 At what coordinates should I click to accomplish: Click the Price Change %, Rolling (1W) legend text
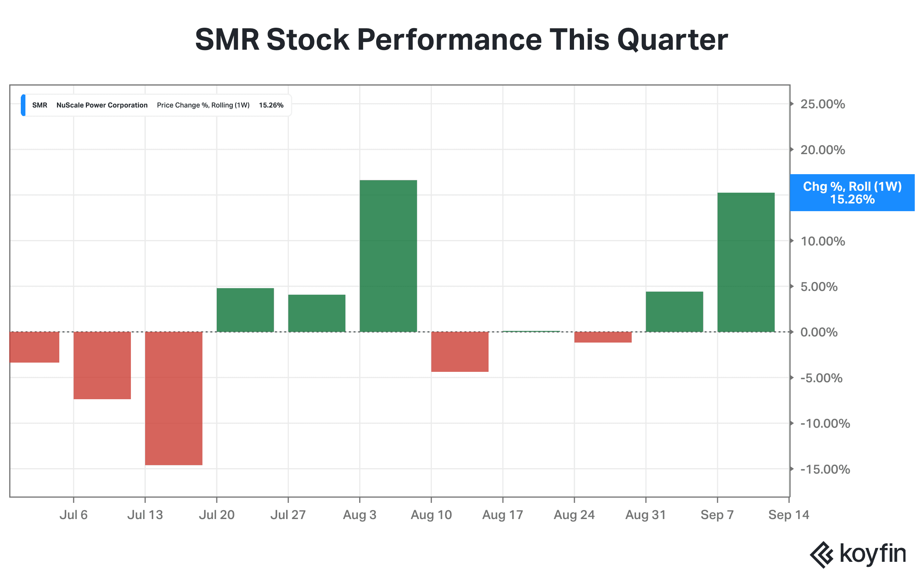tap(203, 105)
